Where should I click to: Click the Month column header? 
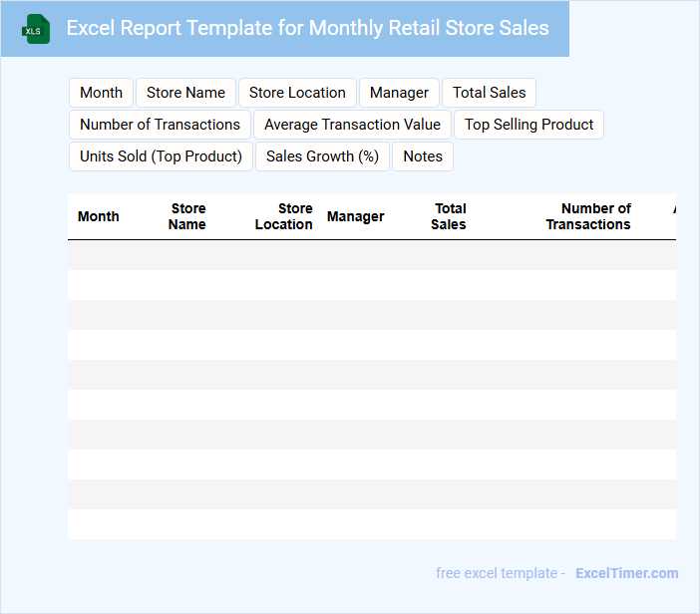(99, 216)
